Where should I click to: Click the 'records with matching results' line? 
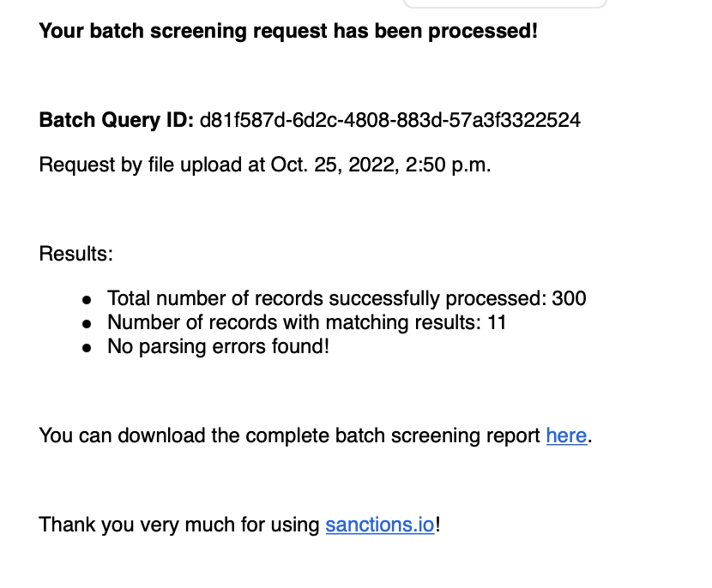(x=306, y=322)
